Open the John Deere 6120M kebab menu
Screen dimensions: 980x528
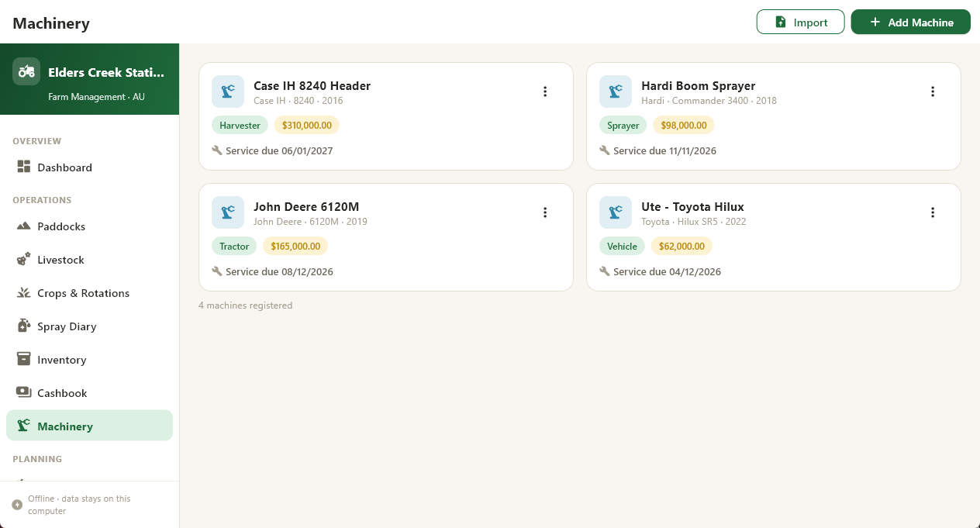click(545, 212)
